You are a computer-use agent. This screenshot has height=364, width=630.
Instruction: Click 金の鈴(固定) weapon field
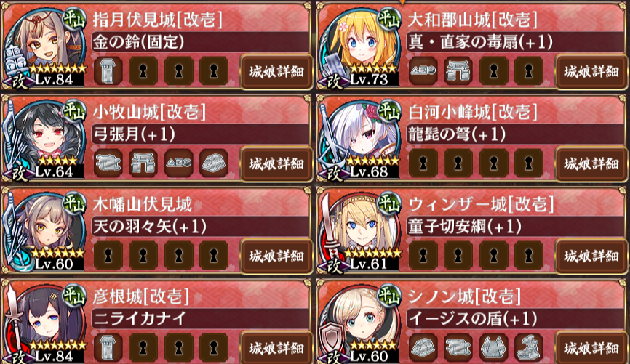click(200, 42)
